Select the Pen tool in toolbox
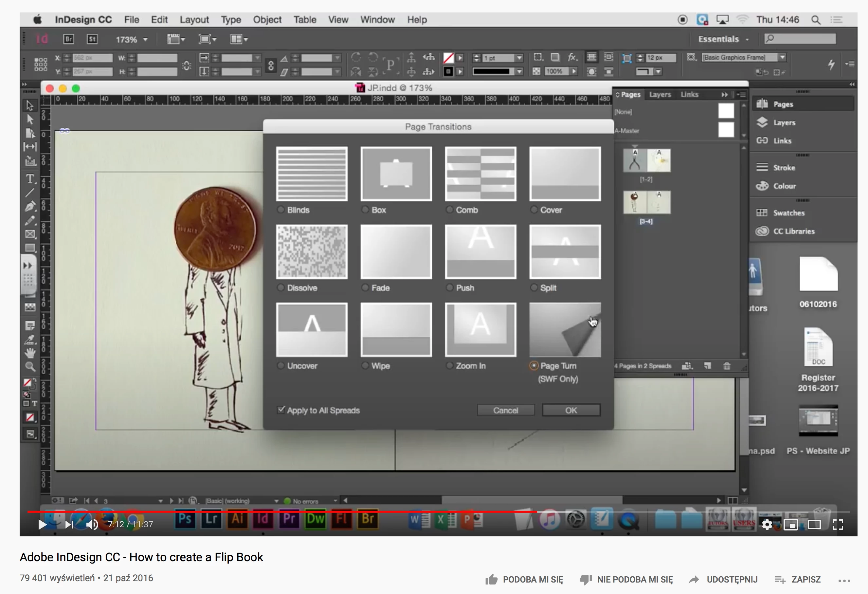 [30, 207]
